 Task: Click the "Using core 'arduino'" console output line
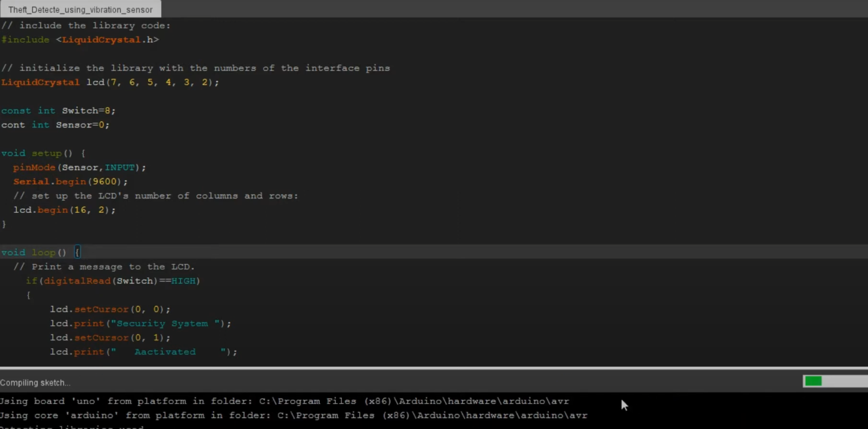pyautogui.click(x=293, y=415)
